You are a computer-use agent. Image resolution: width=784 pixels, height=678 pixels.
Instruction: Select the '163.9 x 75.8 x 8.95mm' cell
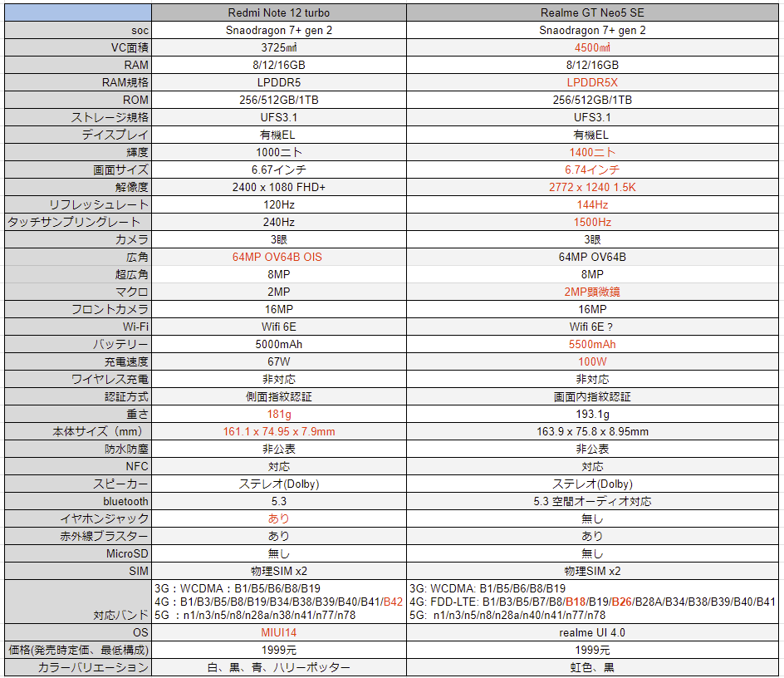[x=592, y=431]
